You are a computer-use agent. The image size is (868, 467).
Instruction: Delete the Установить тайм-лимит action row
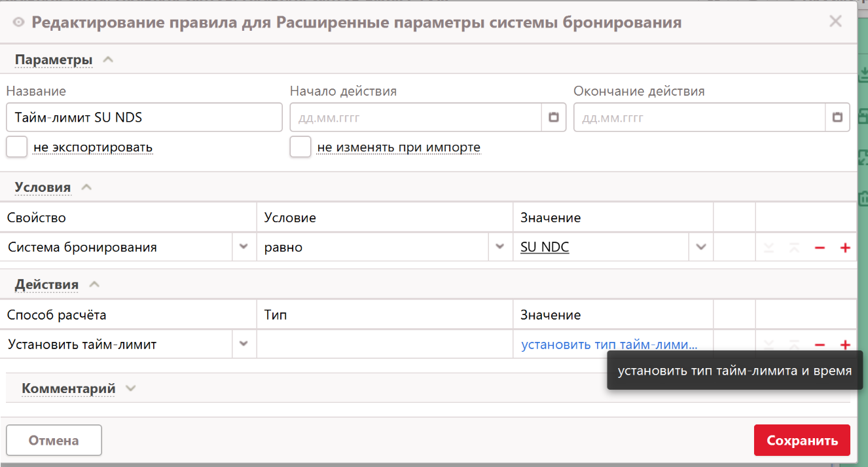(x=820, y=345)
